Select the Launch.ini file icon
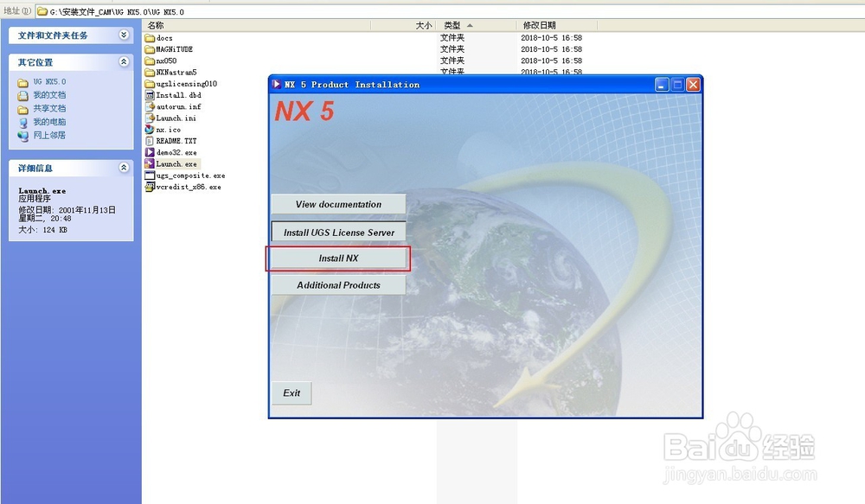The image size is (865, 504). click(150, 118)
